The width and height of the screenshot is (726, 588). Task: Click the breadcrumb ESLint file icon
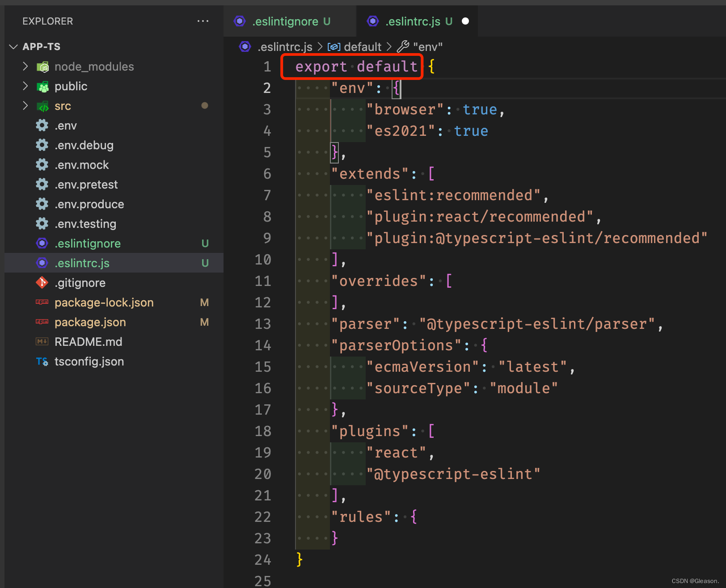pos(245,46)
